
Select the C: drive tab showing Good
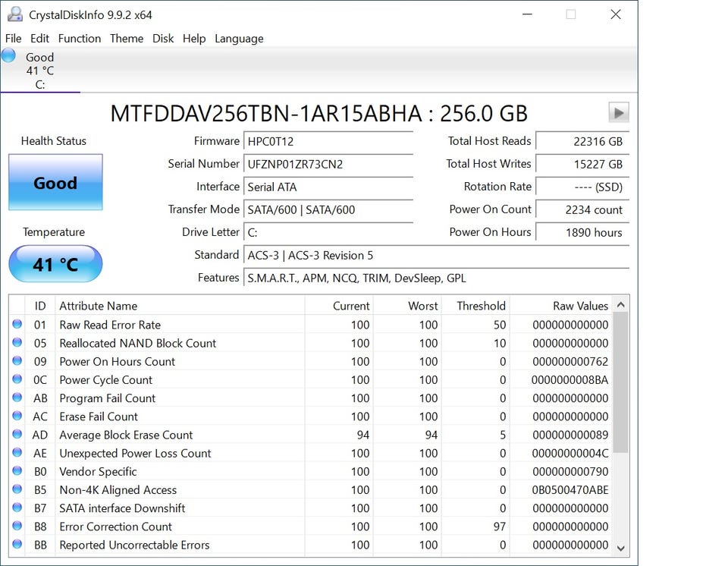(40, 70)
